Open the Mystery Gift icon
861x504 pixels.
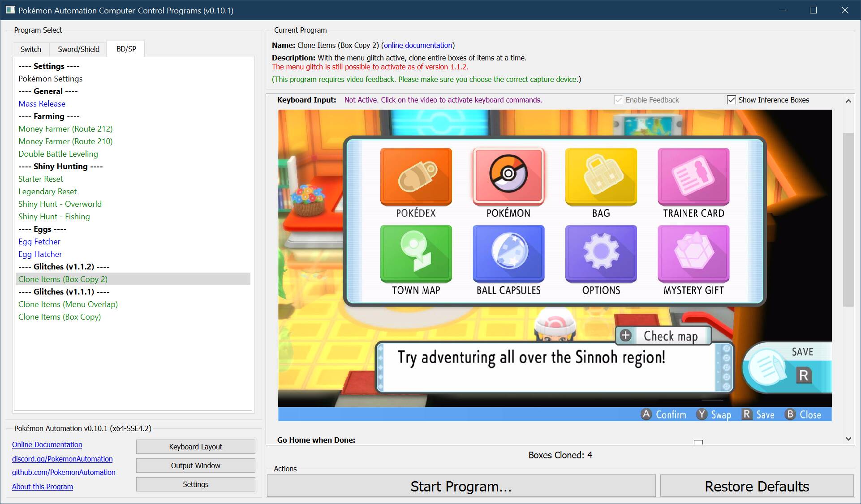(693, 253)
